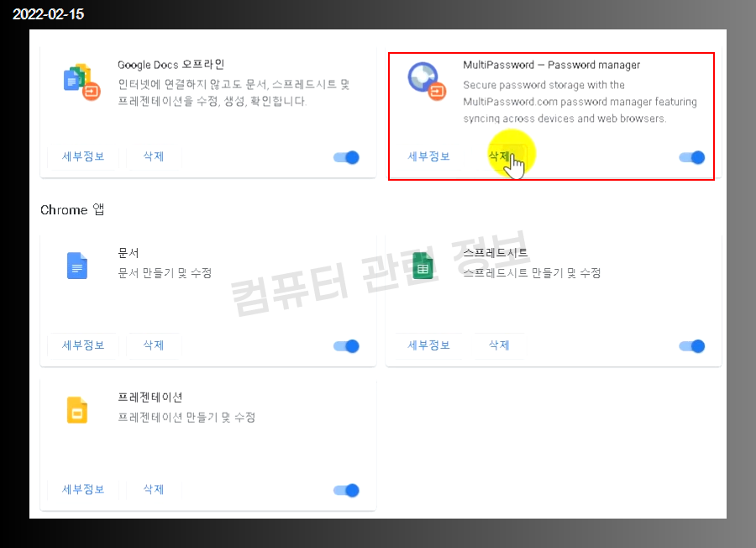View 세부정보 of the 문서 app
756x548 pixels.
click(83, 345)
